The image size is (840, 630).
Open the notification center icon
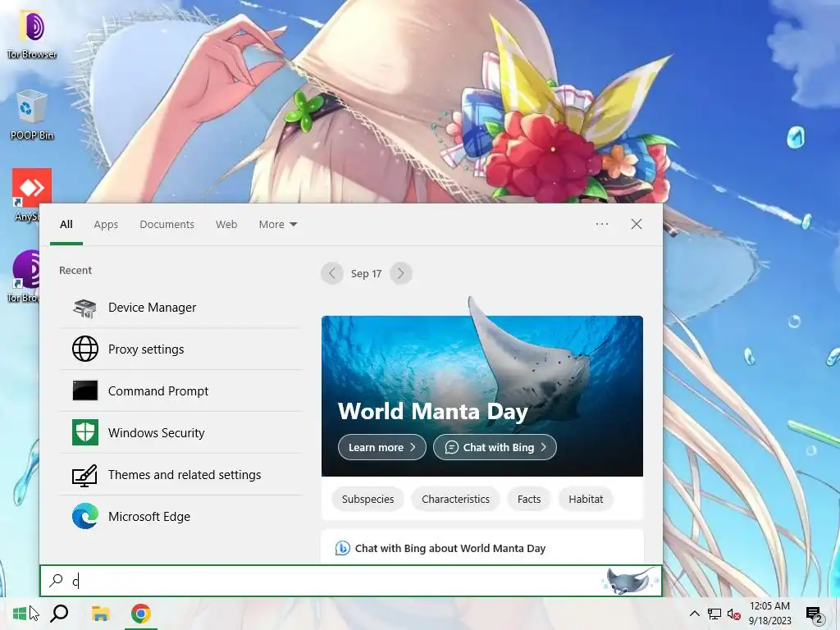point(815,614)
